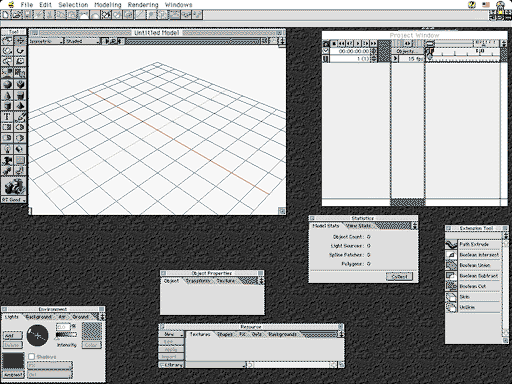Click Play in Project Window controls
The image size is (512, 384).
point(358,43)
